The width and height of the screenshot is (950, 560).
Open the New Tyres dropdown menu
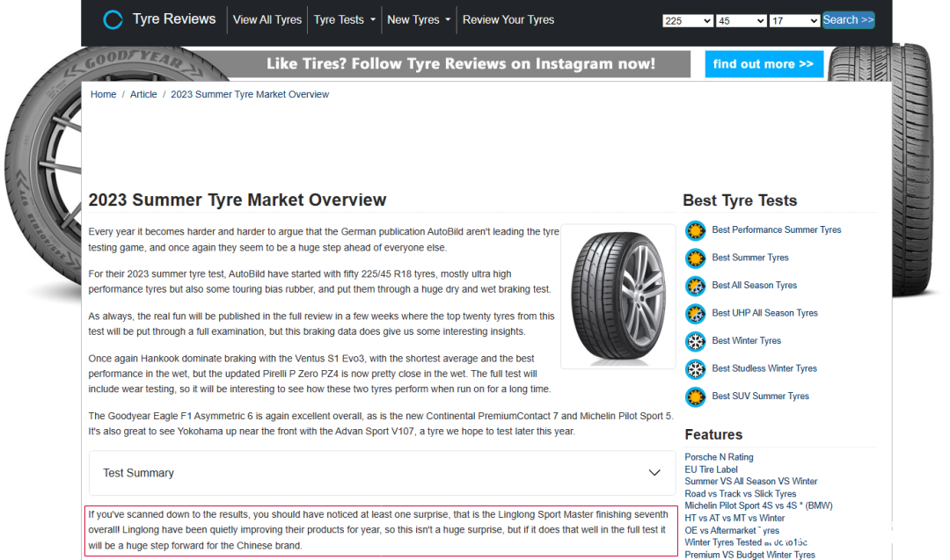click(419, 20)
